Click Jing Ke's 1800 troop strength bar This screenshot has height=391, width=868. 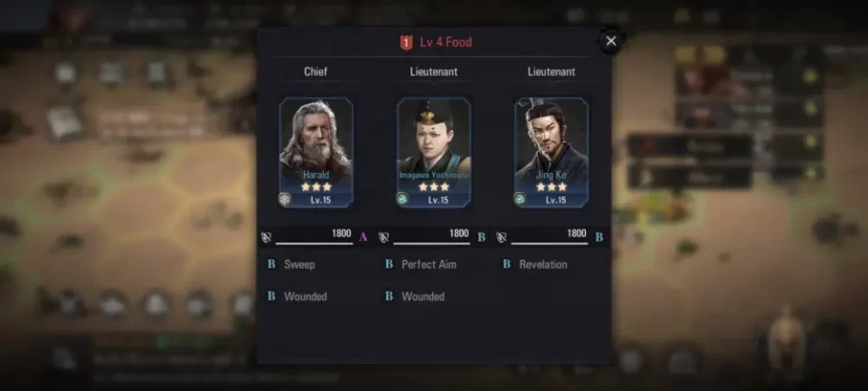click(x=549, y=236)
